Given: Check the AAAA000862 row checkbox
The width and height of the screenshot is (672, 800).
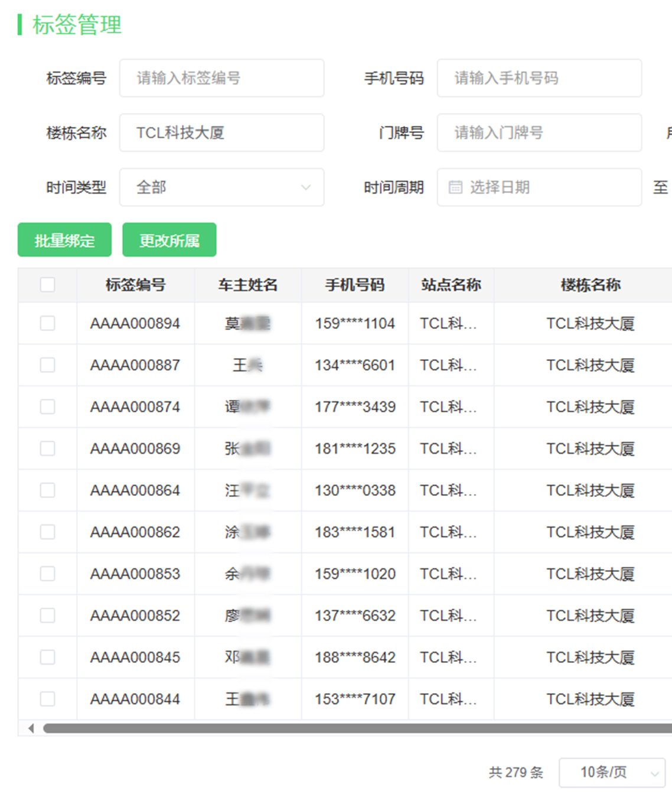Looking at the screenshot, I should point(47,532).
